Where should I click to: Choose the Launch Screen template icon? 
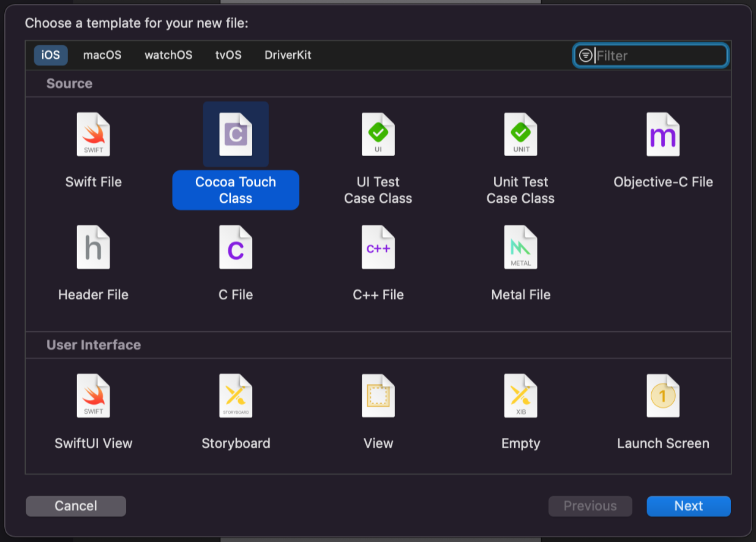664,396
